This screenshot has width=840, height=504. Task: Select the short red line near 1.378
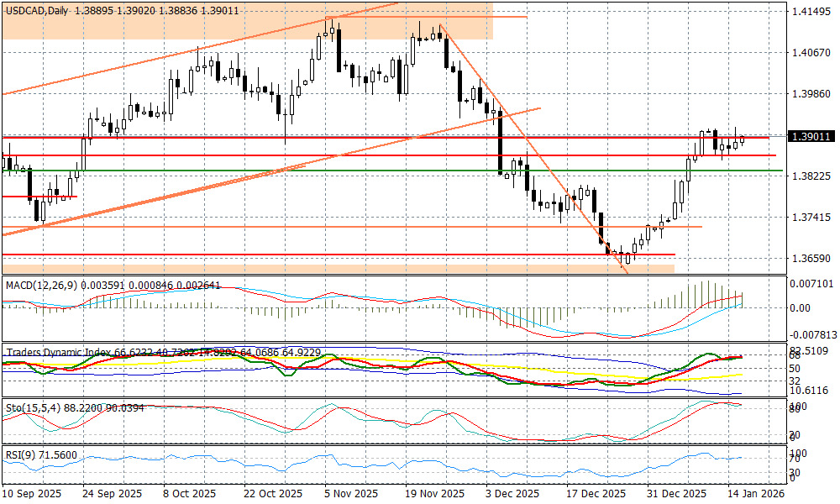(x=39, y=197)
